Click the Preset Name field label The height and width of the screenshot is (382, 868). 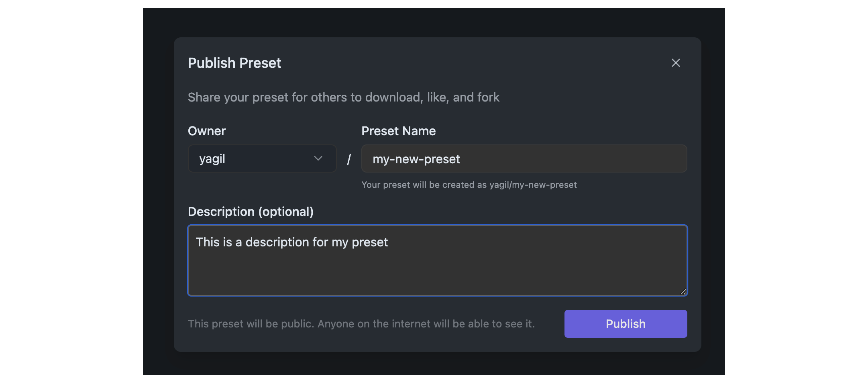click(x=398, y=131)
